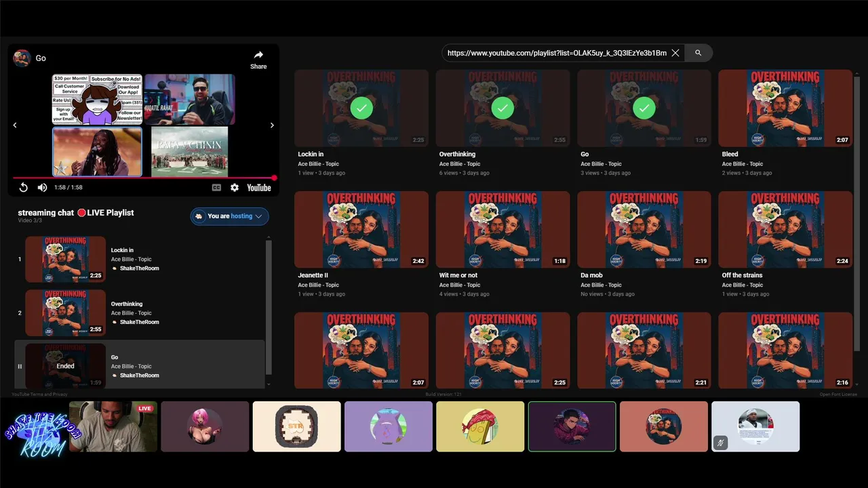Open the Open Font License link
The width and height of the screenshot is (868, 488).
(838, 394)
